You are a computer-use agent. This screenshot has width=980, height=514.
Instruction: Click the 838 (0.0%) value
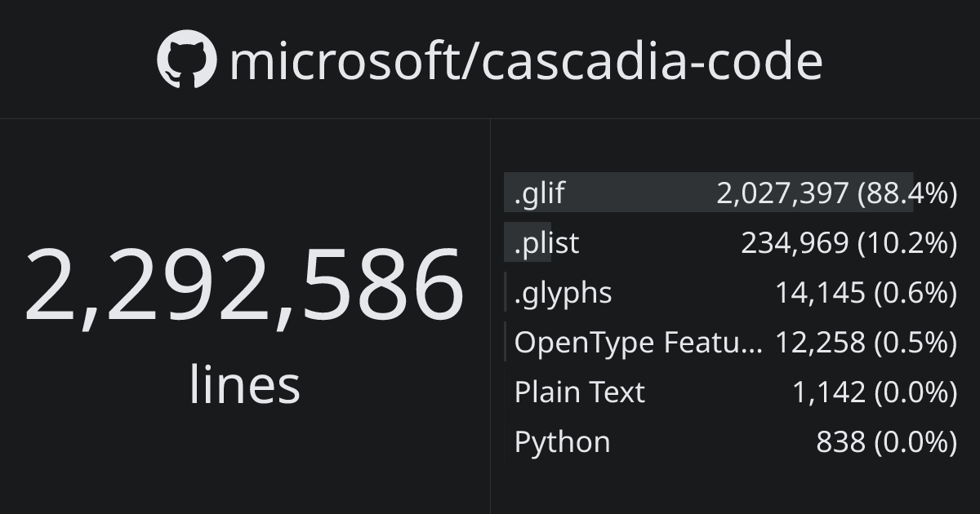pos(886,442)
